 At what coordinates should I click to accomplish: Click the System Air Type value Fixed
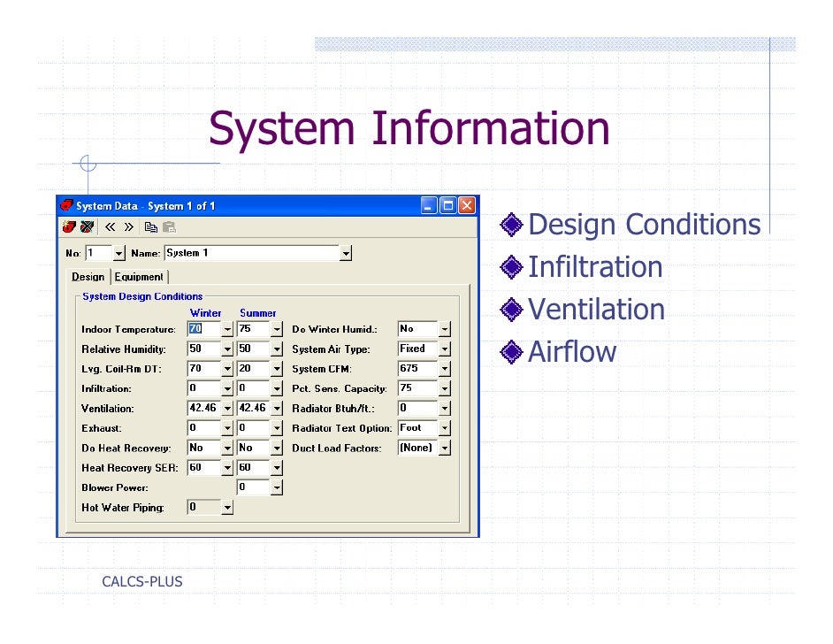pos(418,349)
